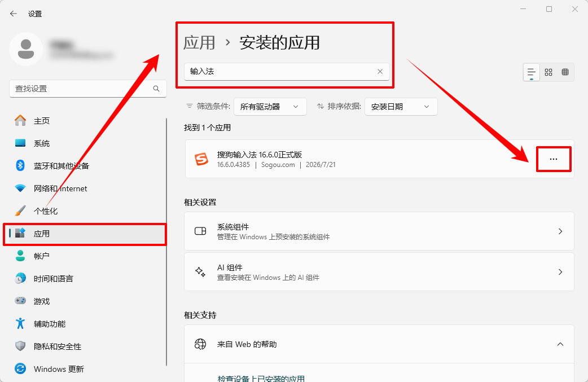Click the 搜狗输入法 16.6.0正式版 entry
This screenshot has height=382, width=588.
[x=379, y=159]
